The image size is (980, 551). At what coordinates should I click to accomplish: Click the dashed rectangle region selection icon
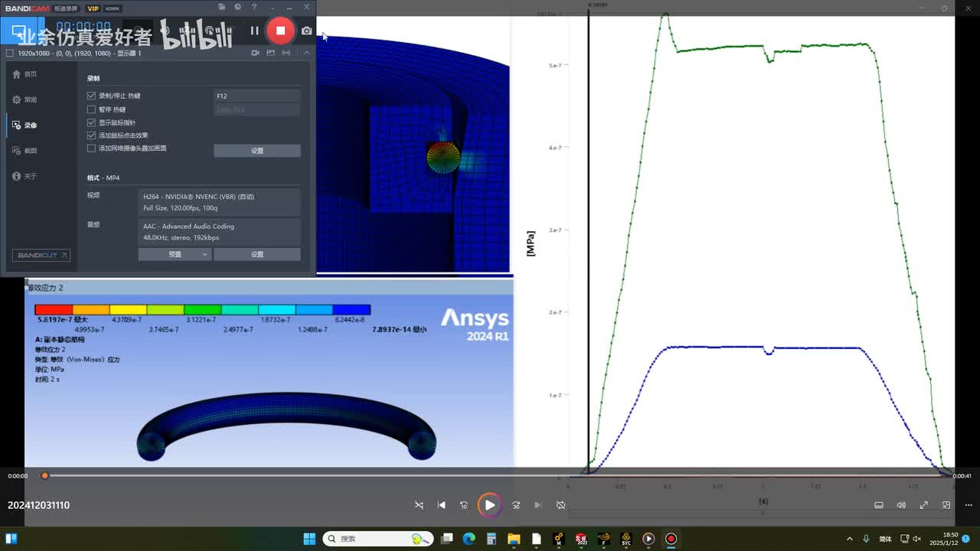pos(9,53)
